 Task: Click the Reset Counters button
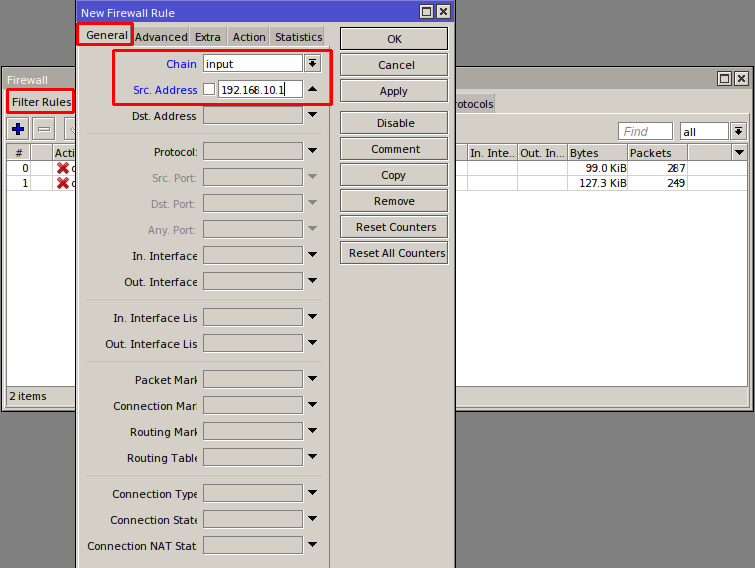click(394, 227)
